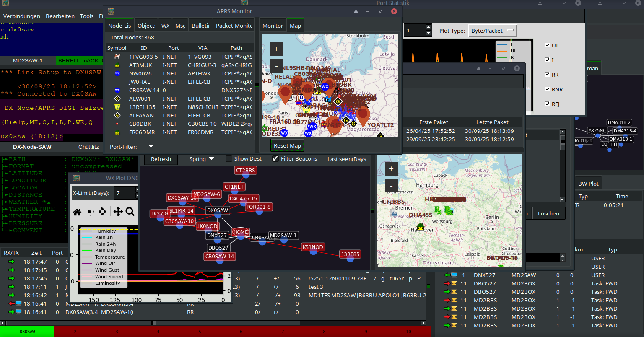Click the green house marker near Hannover

click(420, 227)
